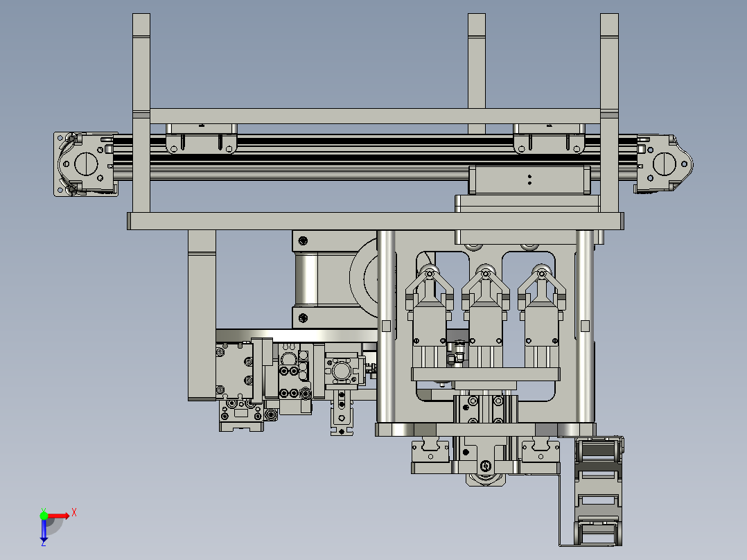The height and width of the screenshot is (560, 747).
Task: Select the long horizontal frame beam below the rail
Action: click(x=376, y=221)
